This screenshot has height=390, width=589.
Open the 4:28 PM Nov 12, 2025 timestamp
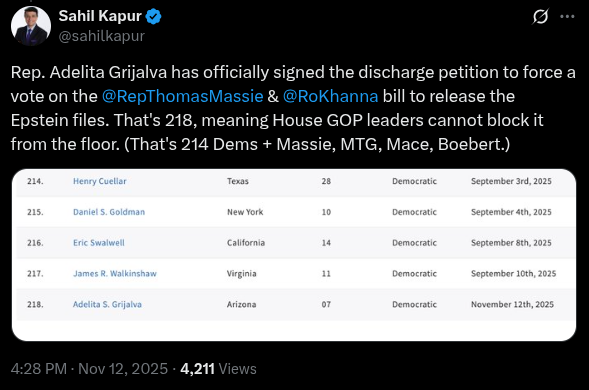[89, 369]
